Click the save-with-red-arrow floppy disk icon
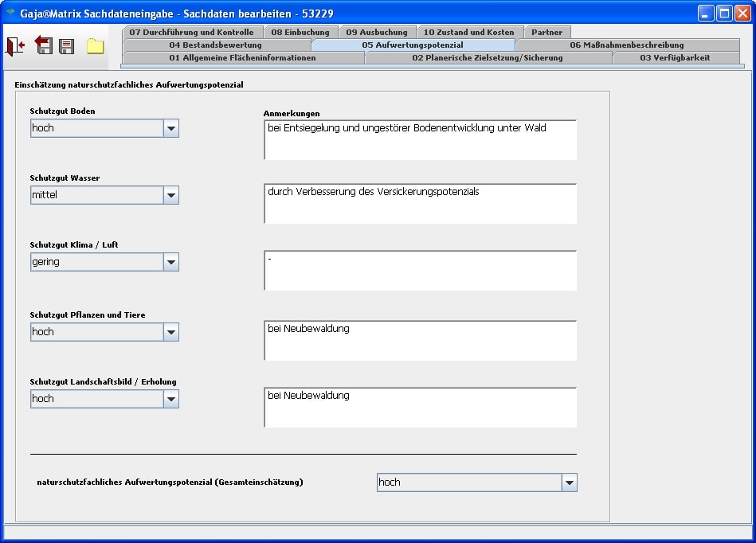This screenshot has width=756, height=543. pos(43,46)
